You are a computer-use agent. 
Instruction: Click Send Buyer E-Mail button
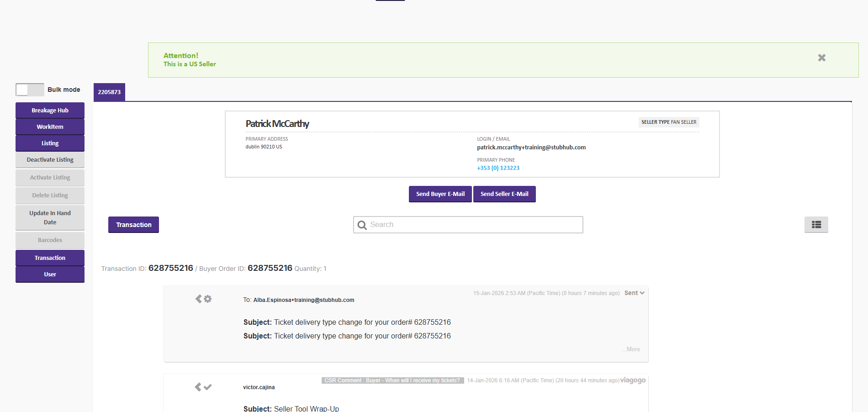[440, 194]
